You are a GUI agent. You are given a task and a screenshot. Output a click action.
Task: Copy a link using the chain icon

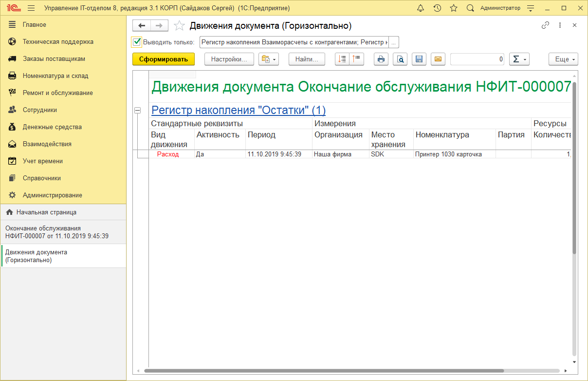pyautogui.click(x=544, y=25)
